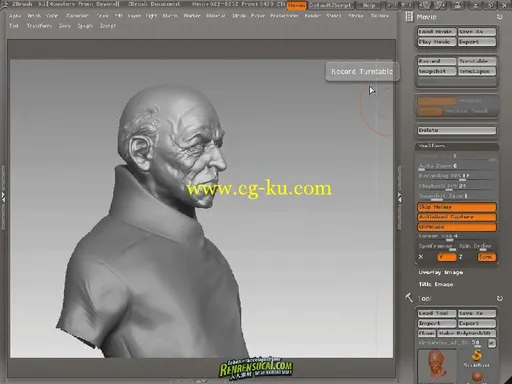Click the Snapshot button
Viewport: 512px width, 384px height.
point(437,71)
